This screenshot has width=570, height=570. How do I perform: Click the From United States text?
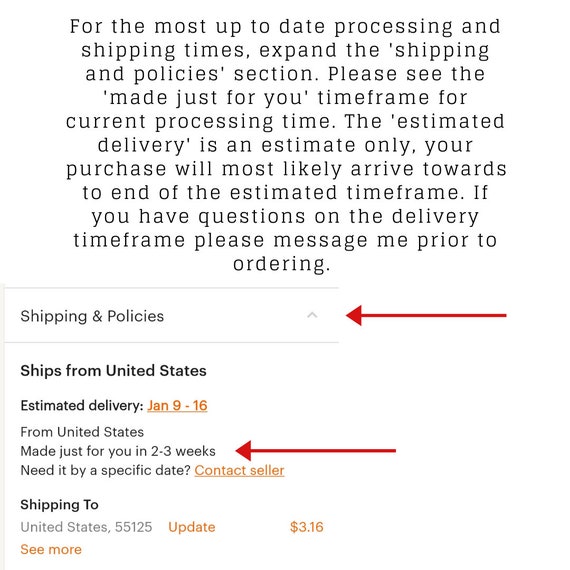point(82,432)
